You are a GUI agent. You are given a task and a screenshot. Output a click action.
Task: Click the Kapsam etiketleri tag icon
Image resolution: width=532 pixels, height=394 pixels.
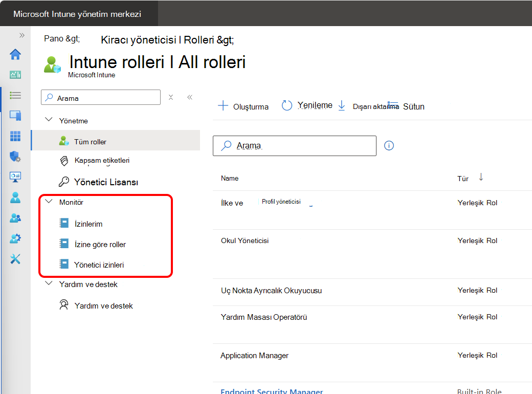[x=64, y=161]
